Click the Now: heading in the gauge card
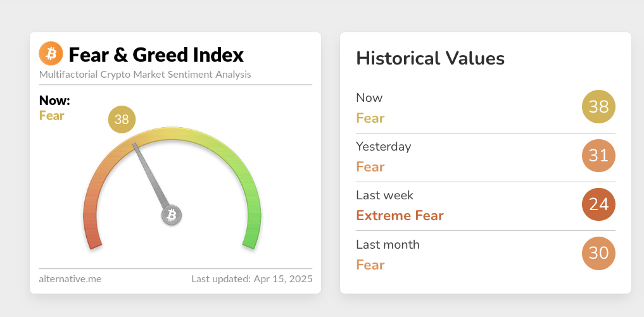The image size is (644, 317). [x=54, y=101]
